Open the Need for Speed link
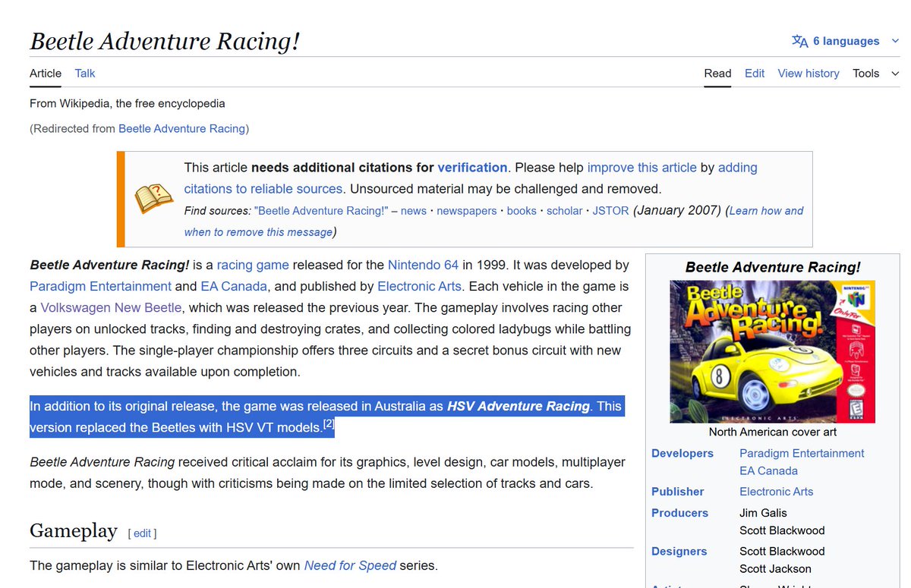The image size is (911, 588). tap(350, 565)
